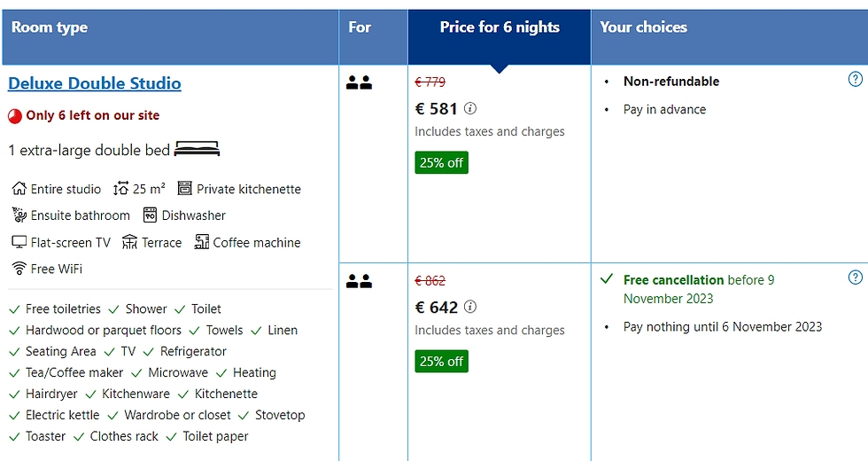Click the 25% off badge for € 642
The image size is (868, 461).
(441, 362)
